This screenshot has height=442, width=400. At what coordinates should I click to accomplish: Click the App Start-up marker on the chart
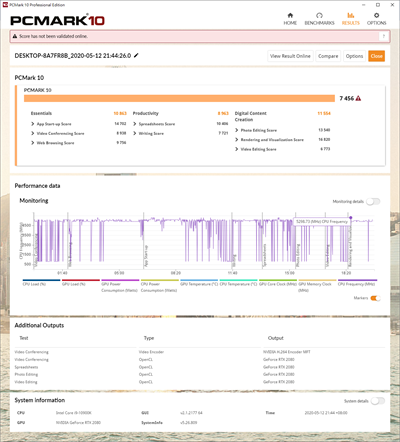click(x=146, y=256)
